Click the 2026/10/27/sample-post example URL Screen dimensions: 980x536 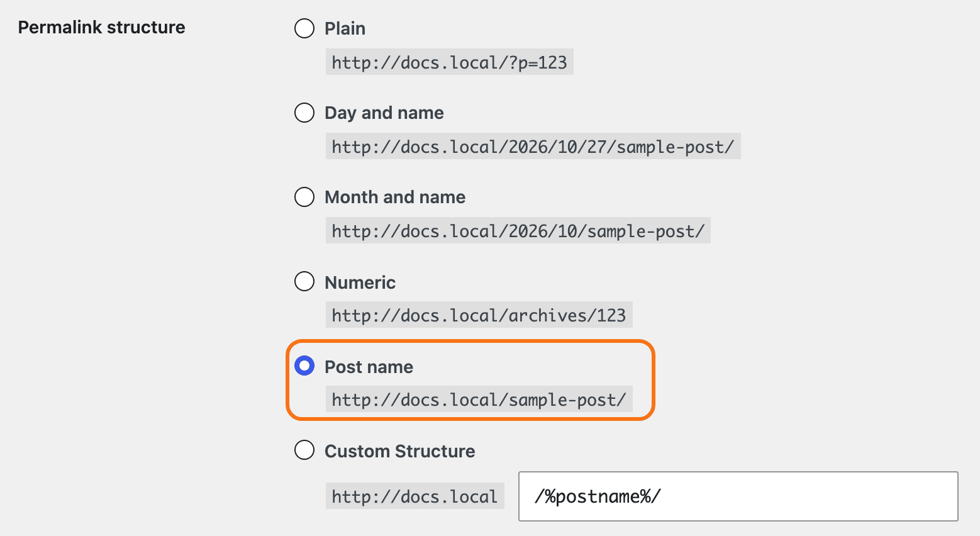click(533, 147)
